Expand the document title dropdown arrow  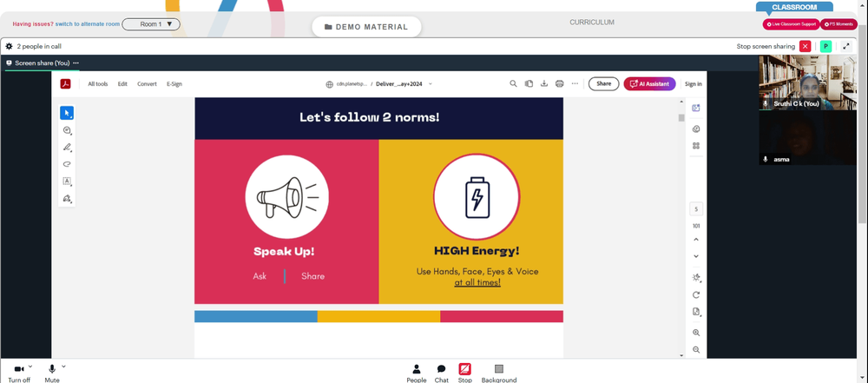431,84
